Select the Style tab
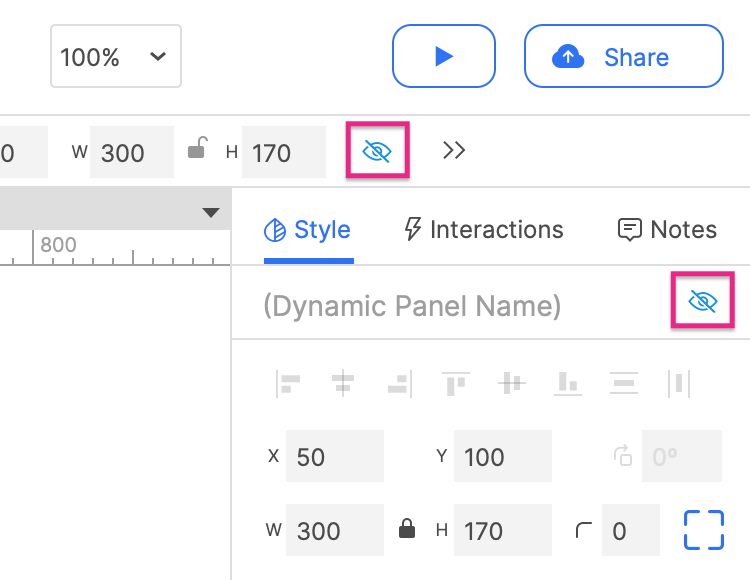The height and width of the screenshot is (580, 750). coord(308,230)
